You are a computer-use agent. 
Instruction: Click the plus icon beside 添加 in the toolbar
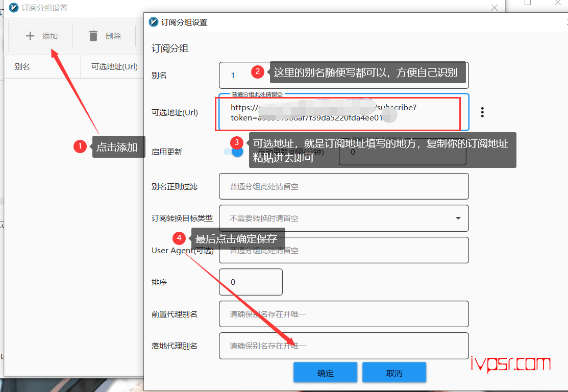[30, 36]
